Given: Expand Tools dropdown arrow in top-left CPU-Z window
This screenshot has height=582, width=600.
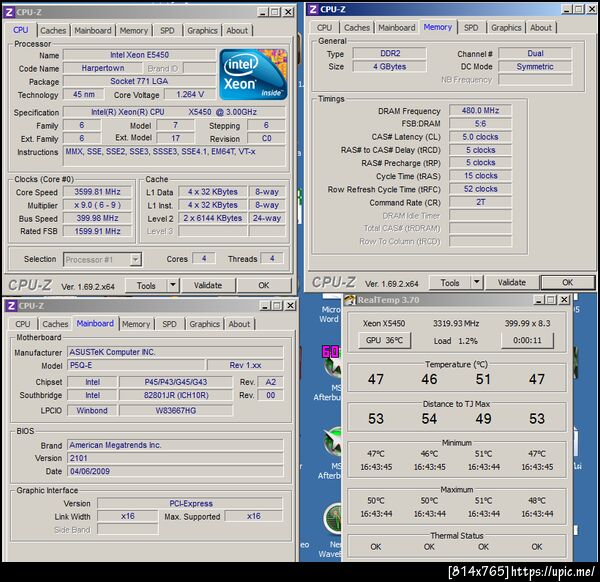Looking at the screenshot, I should click(173, 285).
